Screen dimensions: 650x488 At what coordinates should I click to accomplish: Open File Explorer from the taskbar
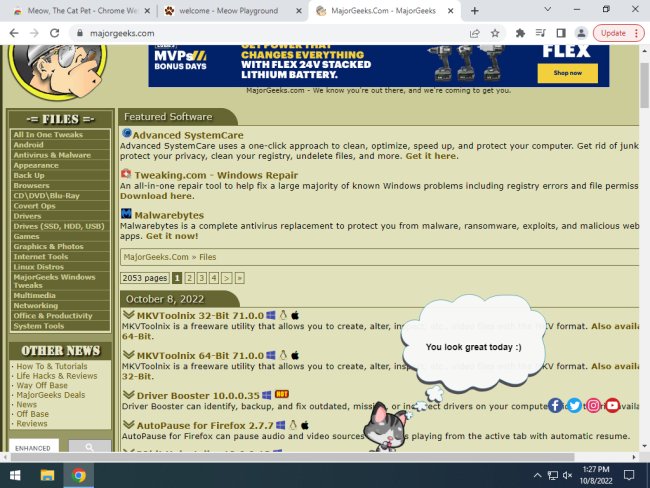pyautogui.click(x=47, y=475)
